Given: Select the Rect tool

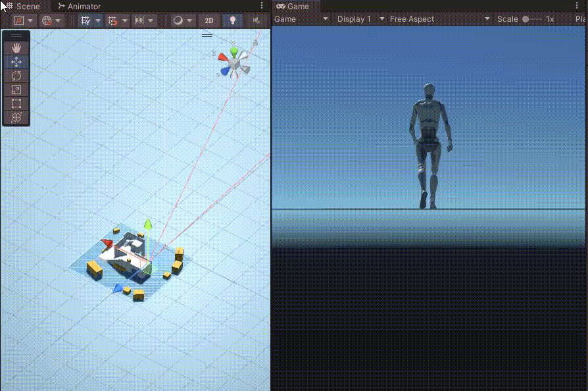Looking at the screenshot, I should tap(16, 103).
